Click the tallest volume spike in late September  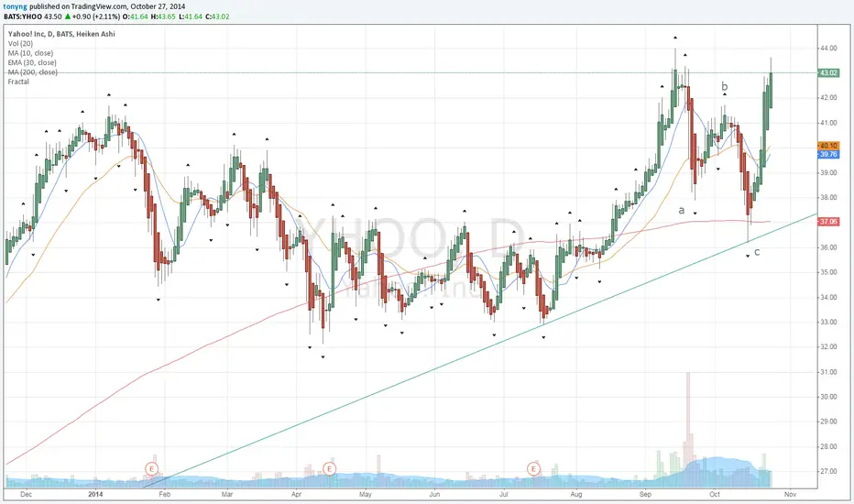coord(688,430)
